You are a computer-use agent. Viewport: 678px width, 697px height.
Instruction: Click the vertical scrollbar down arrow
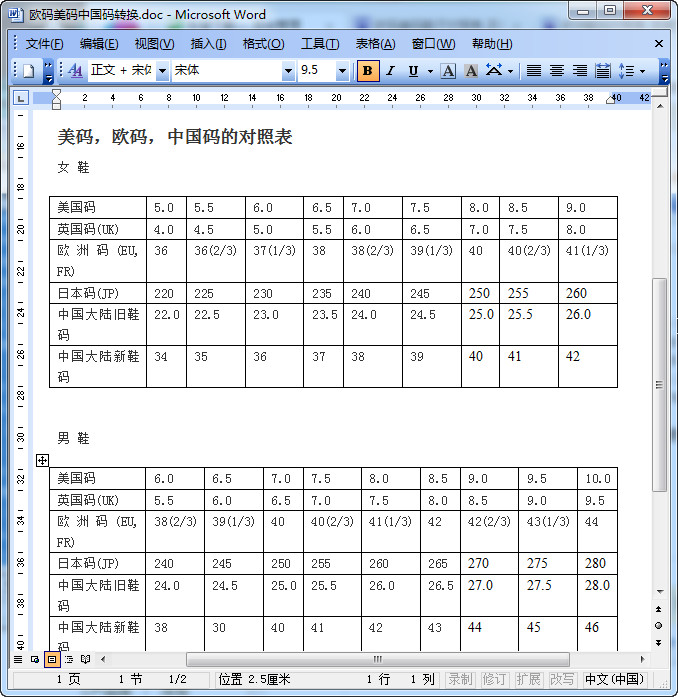(660, 591)
